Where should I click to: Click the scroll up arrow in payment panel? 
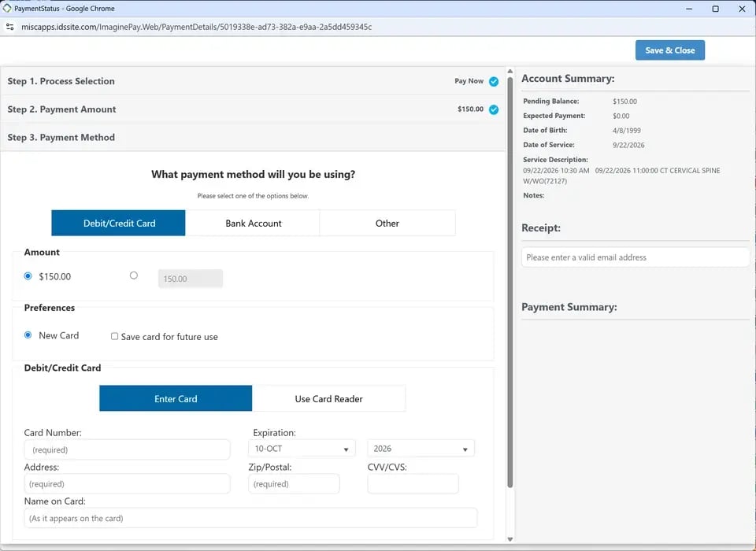tap(510, 72)
